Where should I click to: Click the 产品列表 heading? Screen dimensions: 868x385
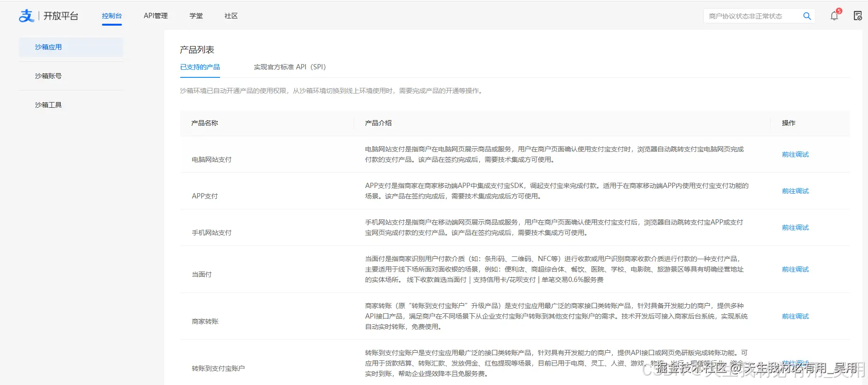[197, 49]
